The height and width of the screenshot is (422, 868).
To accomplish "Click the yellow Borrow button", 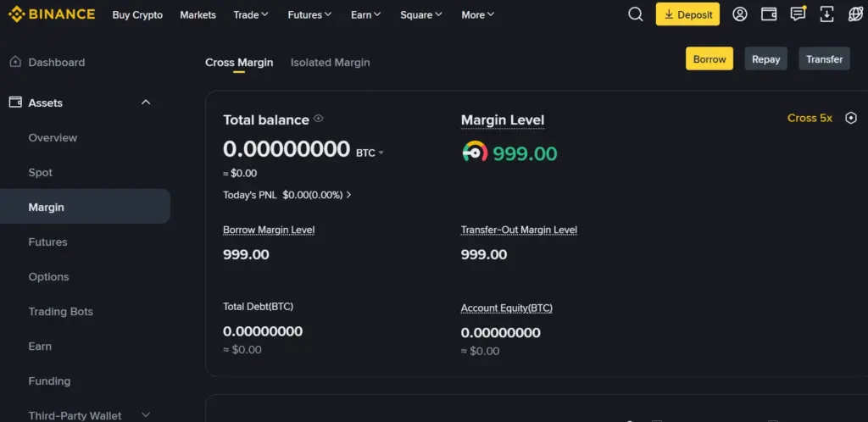I will [x=709, y=58].
